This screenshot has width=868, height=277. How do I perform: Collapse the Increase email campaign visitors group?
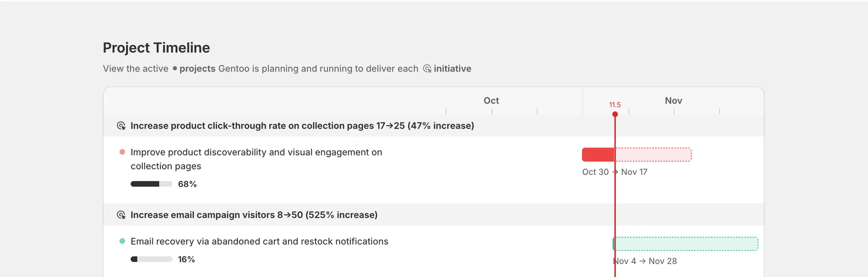click(434, 215)
